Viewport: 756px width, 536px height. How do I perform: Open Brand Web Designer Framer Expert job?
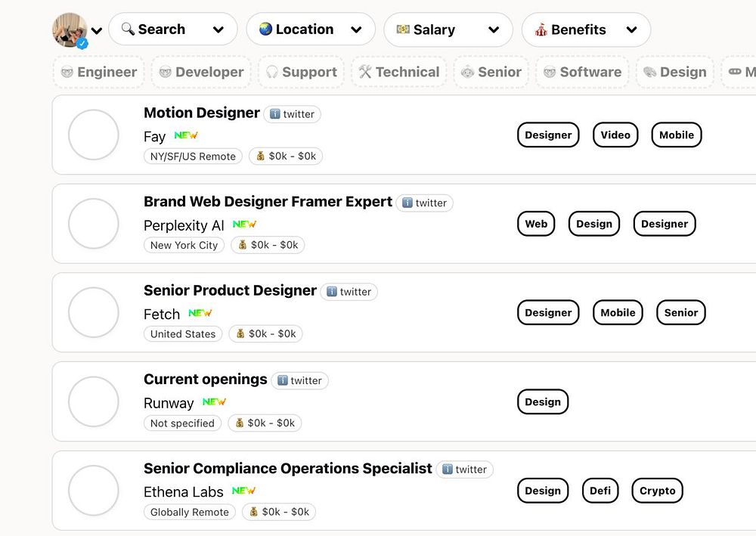tap(268, 202)
